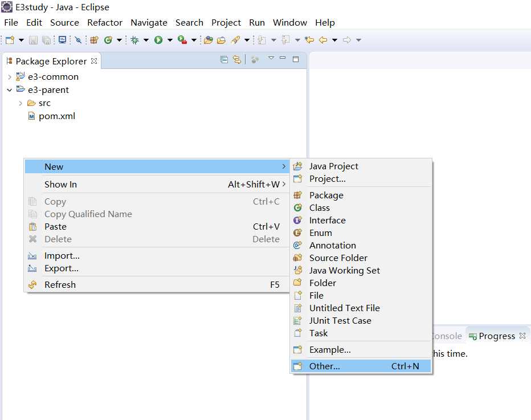531x420 pixels.
Task: Select the Package Explorer tab
Action: tap(51, 61)
